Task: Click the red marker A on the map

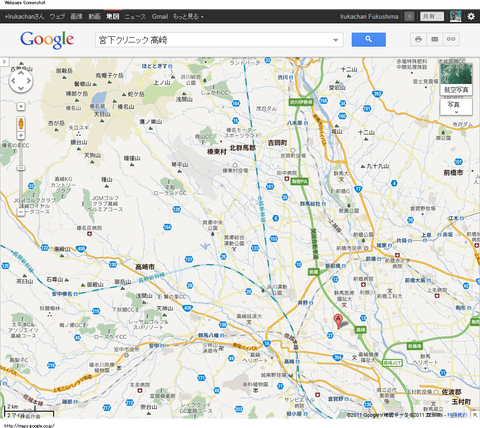Action: coord(338,321)
